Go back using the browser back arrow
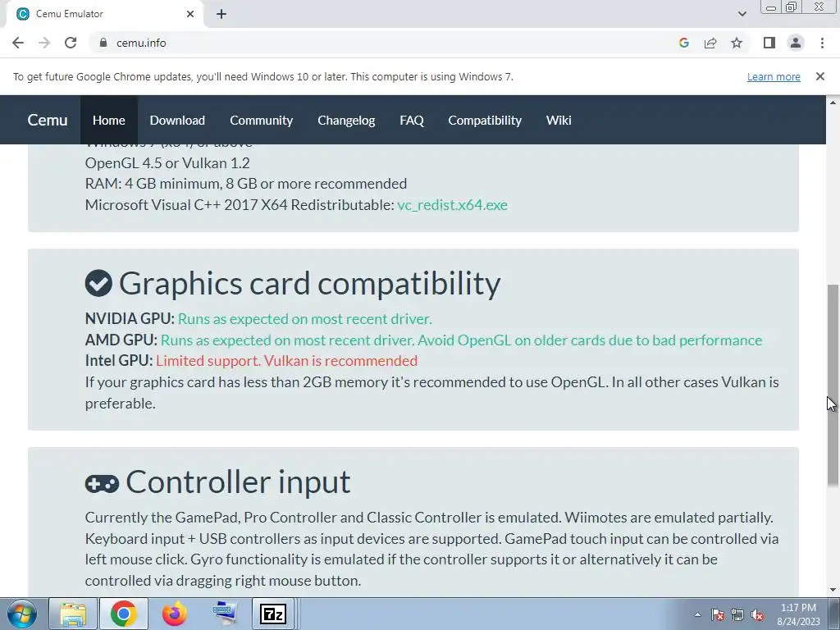Image resolution: width=840 pixels, height=630 pixels. [18, 43]
